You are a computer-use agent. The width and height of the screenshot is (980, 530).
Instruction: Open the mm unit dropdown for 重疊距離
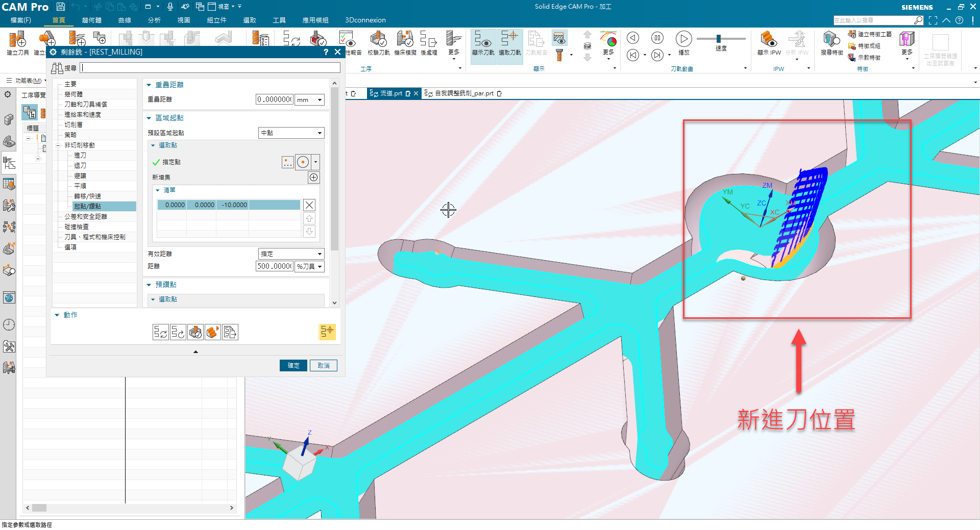pos(310,100)
